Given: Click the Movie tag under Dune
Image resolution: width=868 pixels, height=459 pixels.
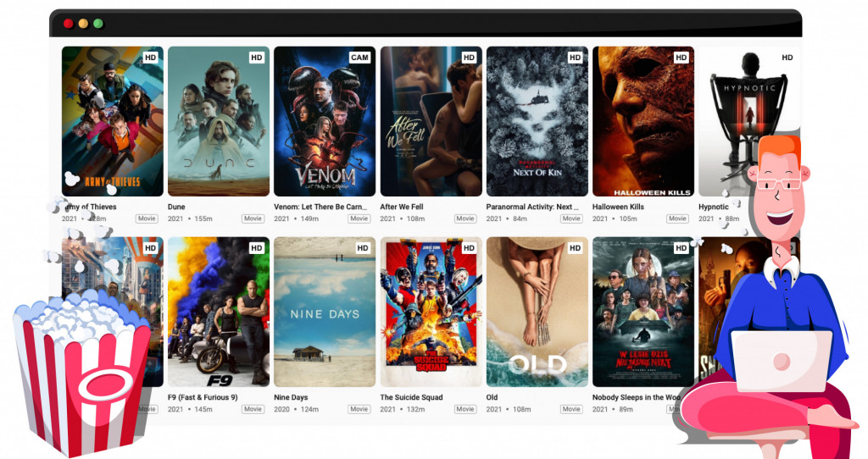Looking at the screenshot, I should point(253,218).
